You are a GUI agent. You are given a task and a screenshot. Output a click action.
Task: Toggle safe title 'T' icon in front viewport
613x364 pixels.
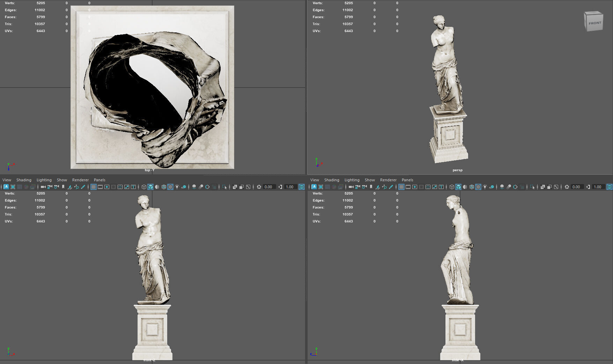click(133, 187)
